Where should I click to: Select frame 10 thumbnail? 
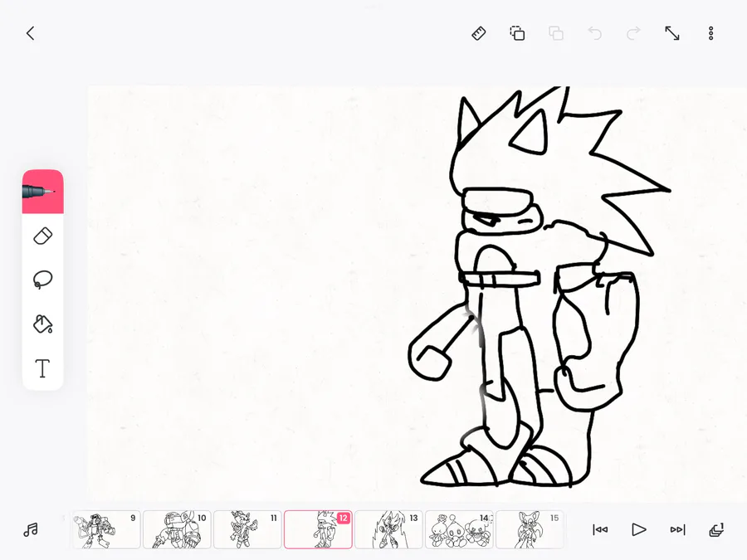[x=177, y=529]
